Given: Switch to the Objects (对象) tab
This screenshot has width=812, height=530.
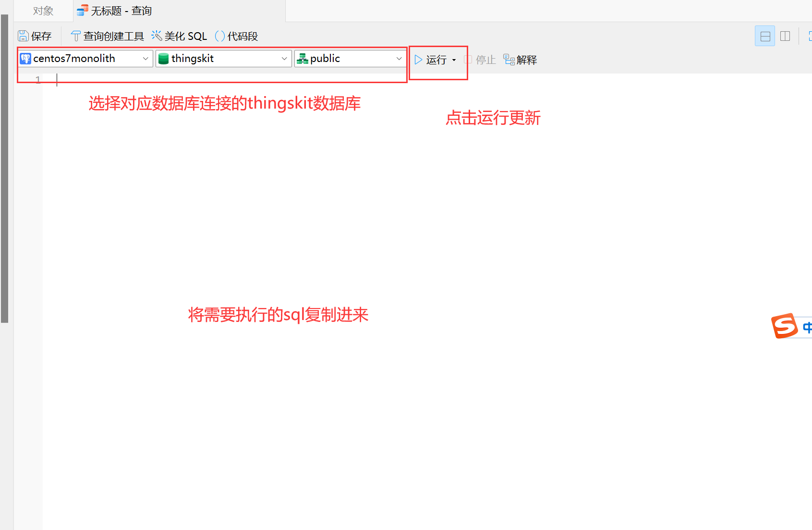Looking at the screenshot, I should tap(43, 11).
